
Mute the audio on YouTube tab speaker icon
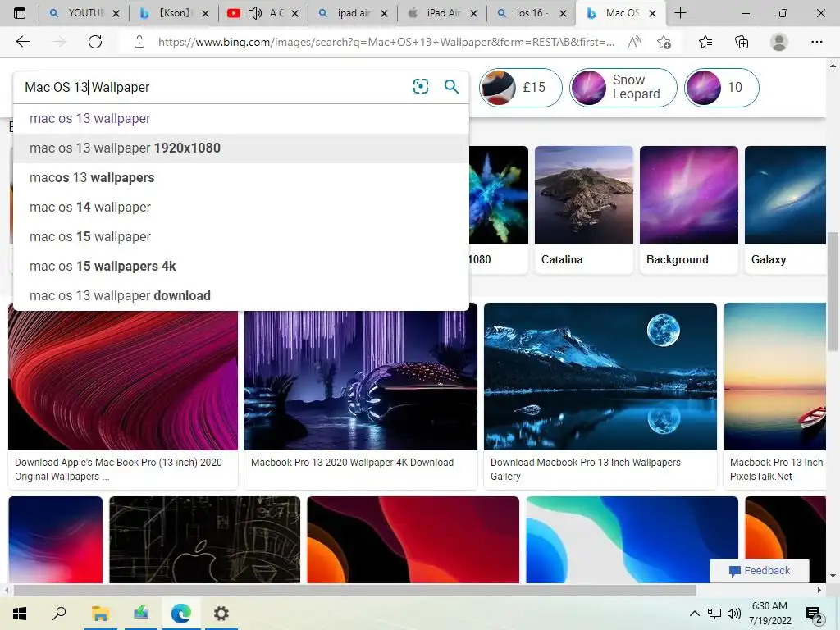(x=255, y=13)
